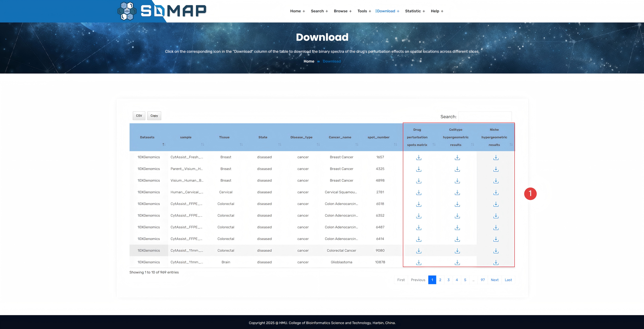The image size is (644, 329).
Task: Download niche results for the 4325-spot row
Action: (x=496, y=169)
